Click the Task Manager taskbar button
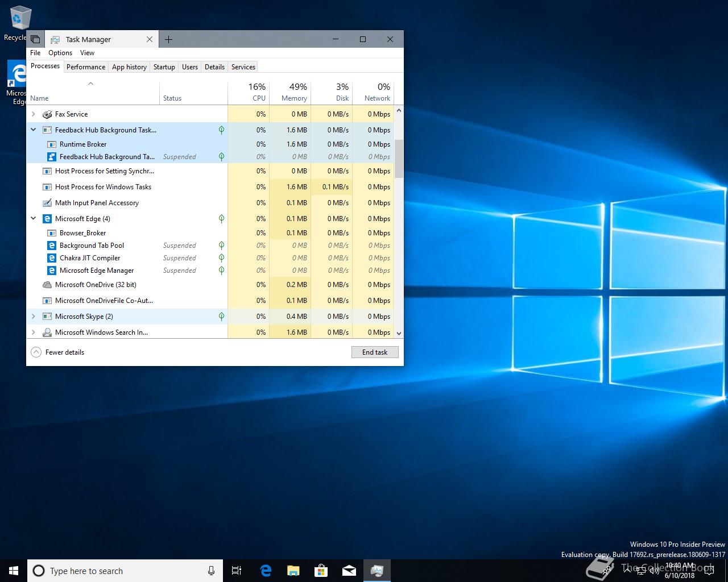 (377, 571)
